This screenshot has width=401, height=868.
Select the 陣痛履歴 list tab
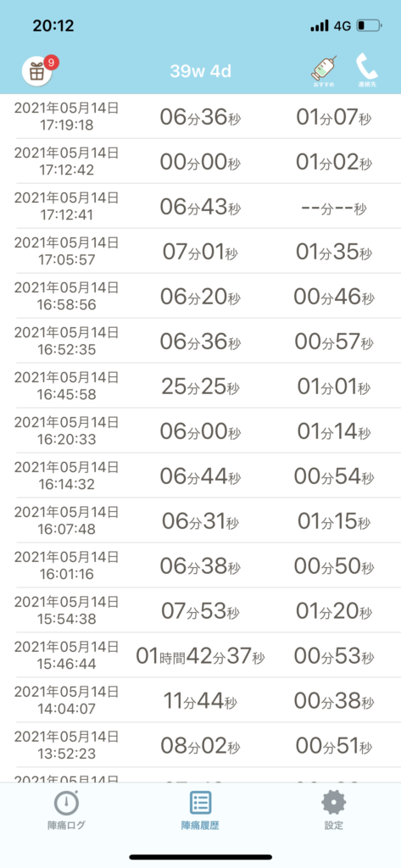(x=200, y=810)
